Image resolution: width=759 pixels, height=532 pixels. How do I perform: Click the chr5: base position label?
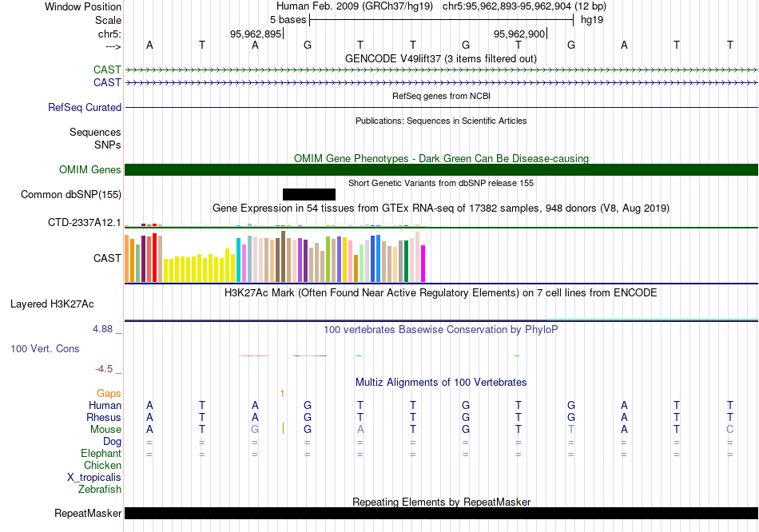point(109,34)
